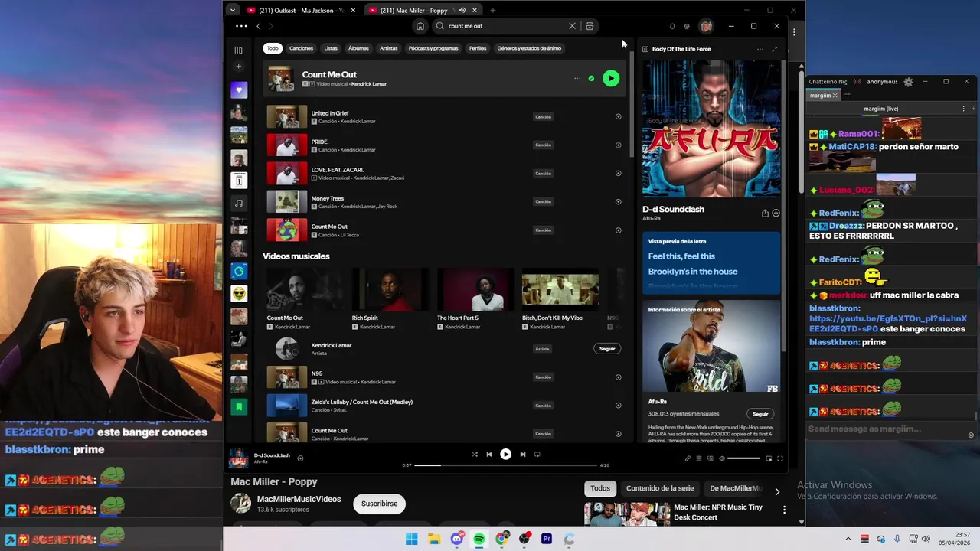This screenshot has width=980, height=551.
Task: Add Lil Tecca's Count Me Out to library
Action: coord(618,230)
